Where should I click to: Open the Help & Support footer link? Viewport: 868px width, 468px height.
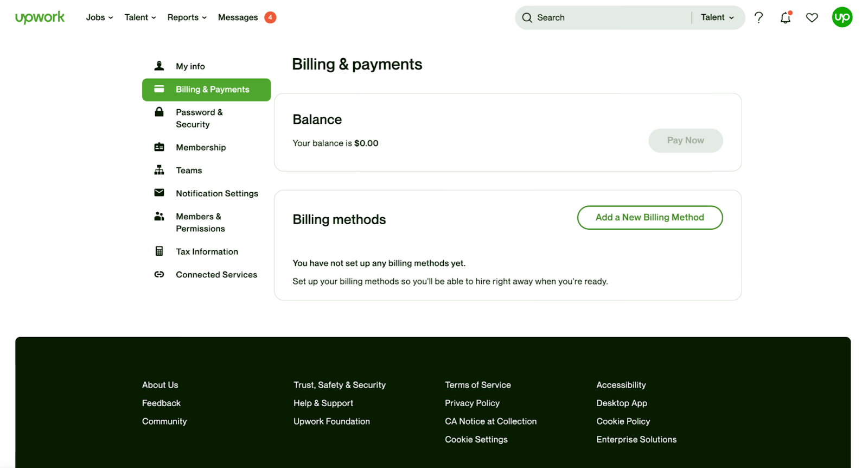[323, 403]
